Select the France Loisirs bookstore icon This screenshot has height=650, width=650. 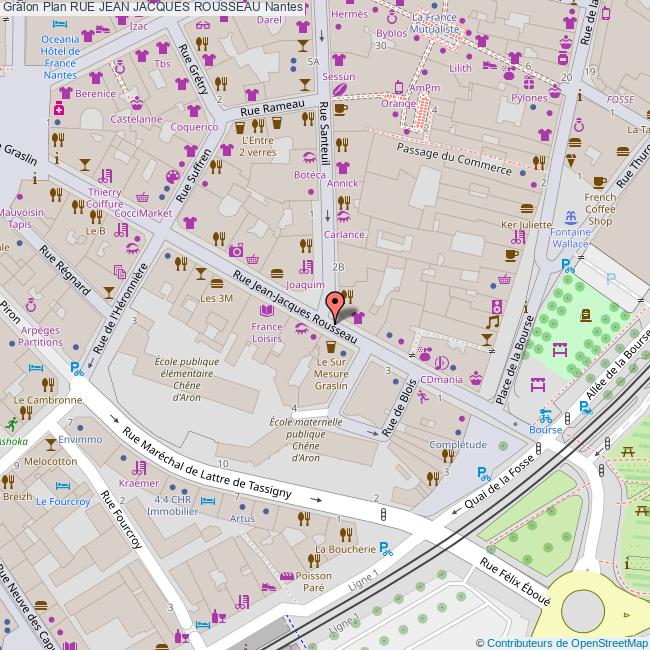point(267,310)
